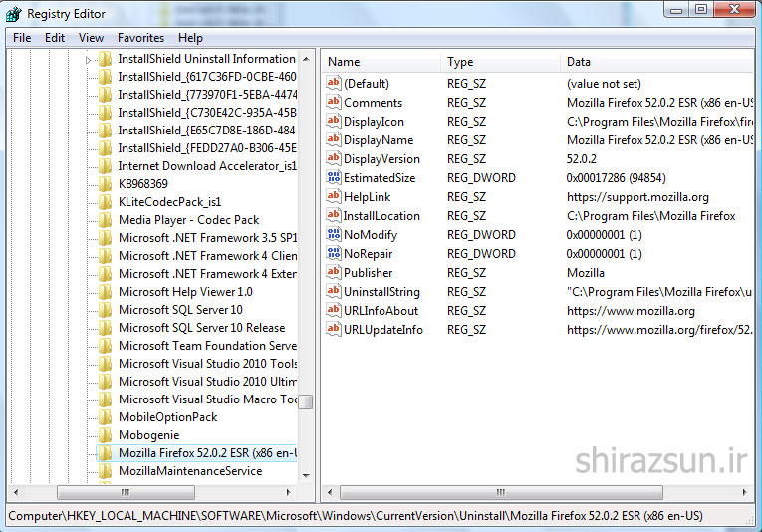The width and height of the screenshot is (762, 532).
Task: Click the Mozilla publisher data value
Action: tap(586, 273)
